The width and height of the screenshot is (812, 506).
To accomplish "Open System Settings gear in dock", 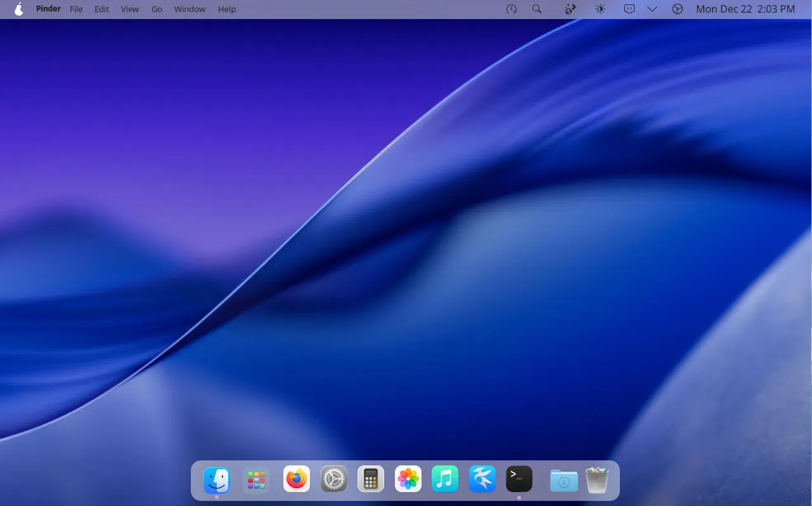I will [x=334, y=479].
